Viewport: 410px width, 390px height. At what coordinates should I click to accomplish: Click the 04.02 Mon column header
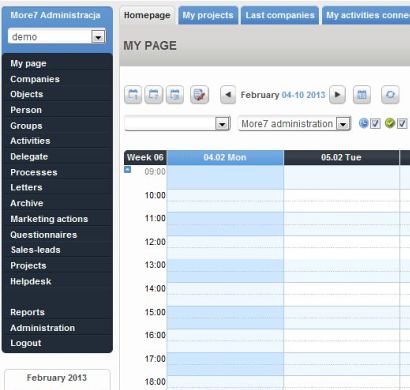click(225, 157)
